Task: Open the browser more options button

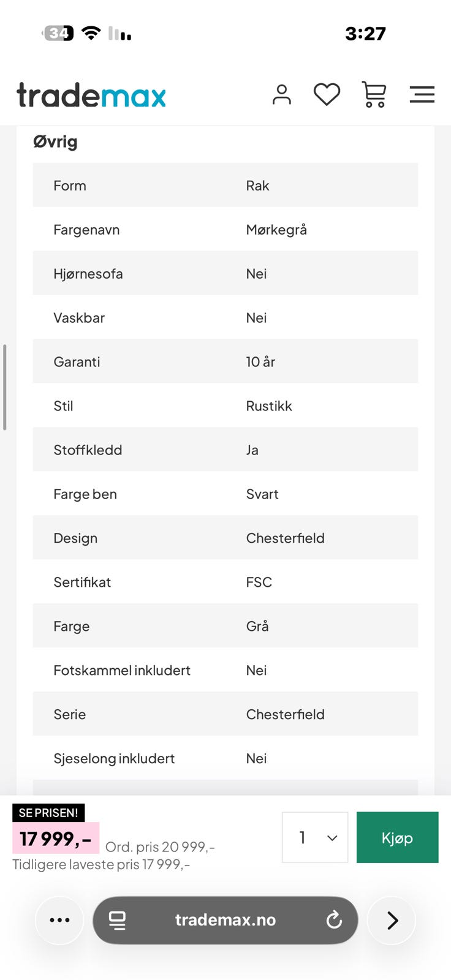Action: 59,920
